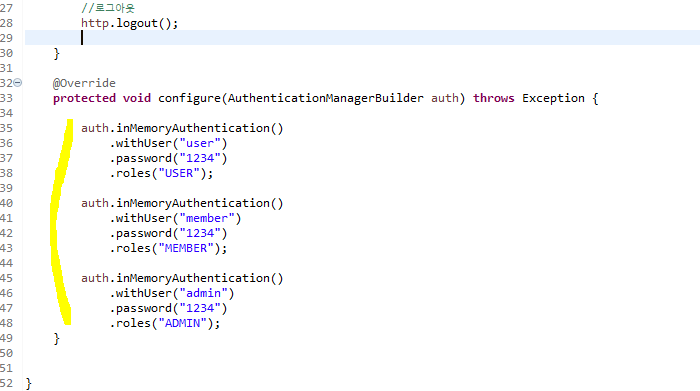Click the "ADMIN" role string
This screenshot has height=391, width=700.
tap(183, 323)
